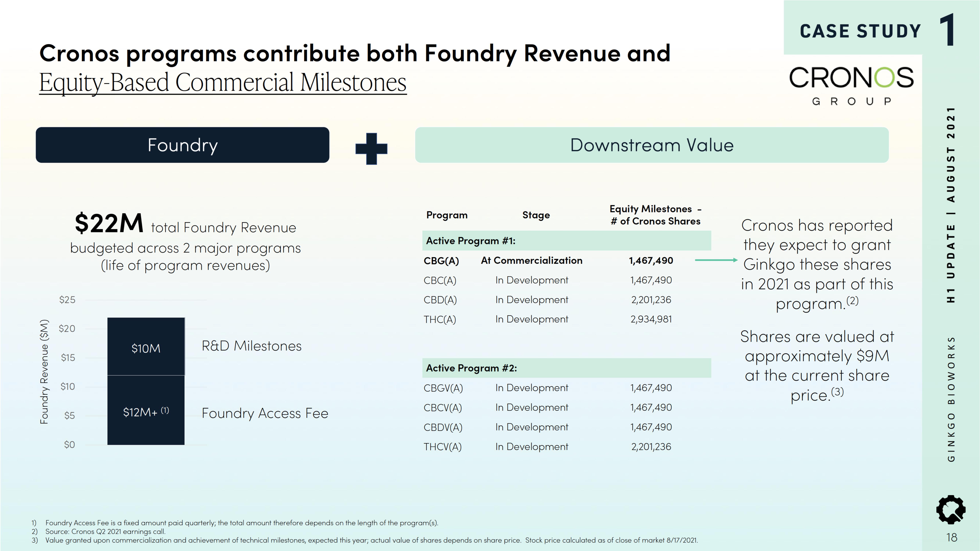
Task: Click the bold 1,467,490 shares for CBG(A)
Action: coord(651,261)
